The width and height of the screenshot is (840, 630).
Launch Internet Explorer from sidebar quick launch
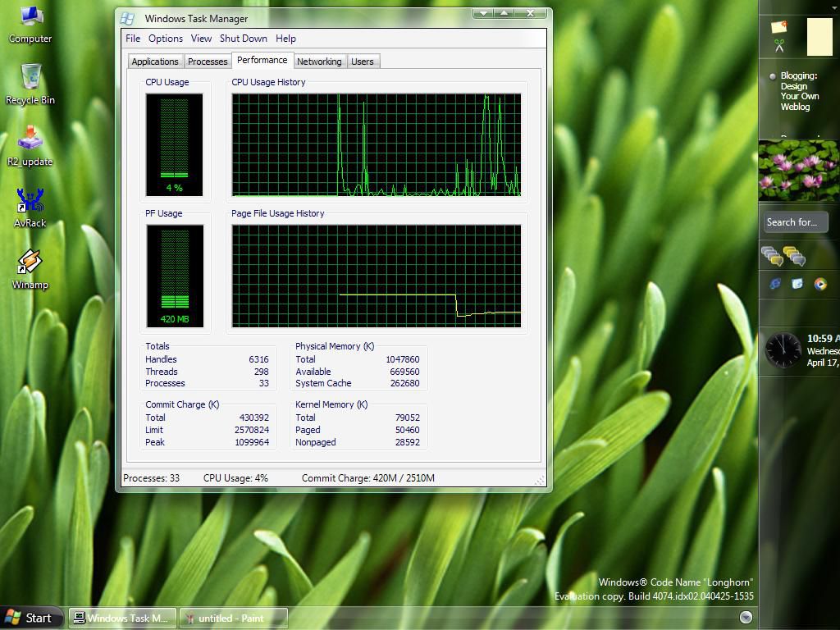(x=774, y=284)
